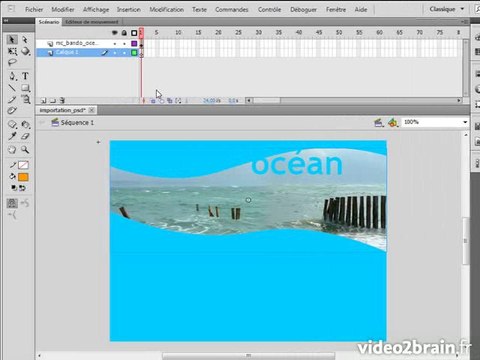Toggle lock dot of the mc_bando_oce layer
This screenshot has width=480, height=360.
pyautogui.click(x=124, y=44)
